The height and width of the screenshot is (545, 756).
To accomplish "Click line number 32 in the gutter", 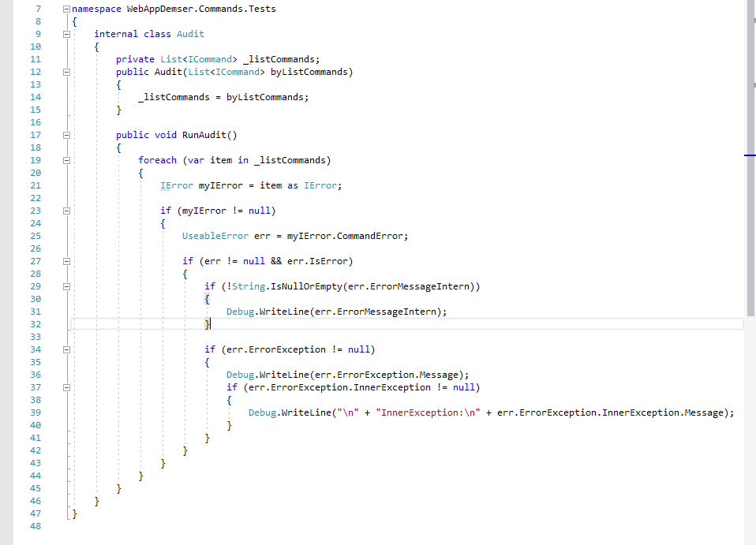I will click(36, 324).
